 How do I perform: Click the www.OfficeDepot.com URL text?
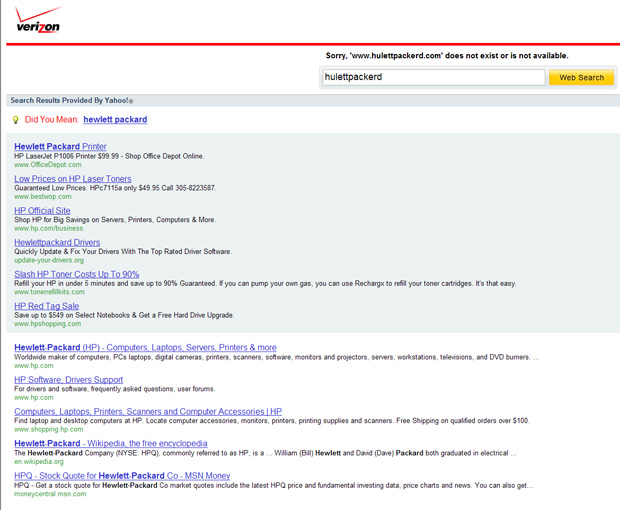click(48, 164)
